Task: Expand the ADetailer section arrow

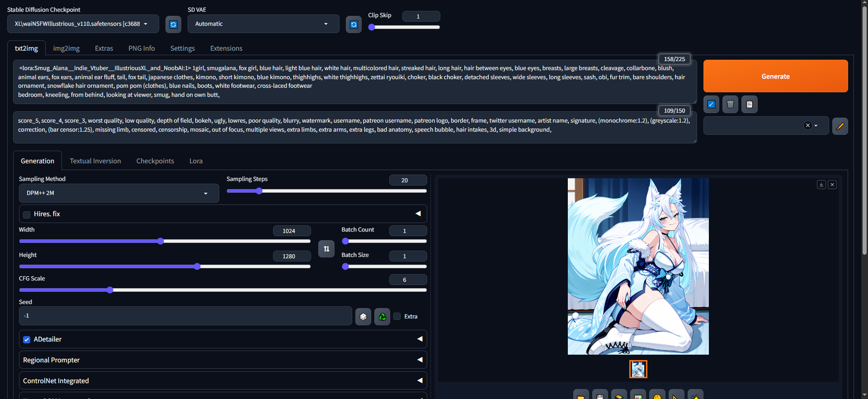Action: (x=420, y=339)
